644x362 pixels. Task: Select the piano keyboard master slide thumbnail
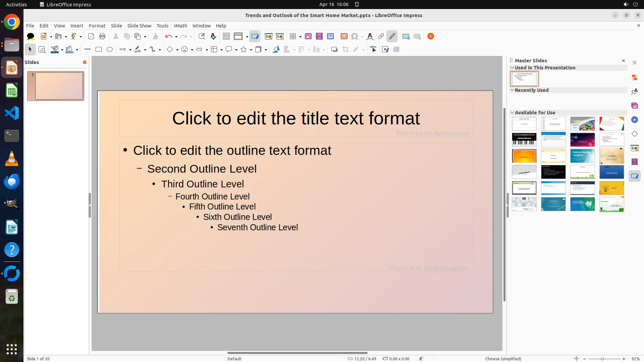524,140
